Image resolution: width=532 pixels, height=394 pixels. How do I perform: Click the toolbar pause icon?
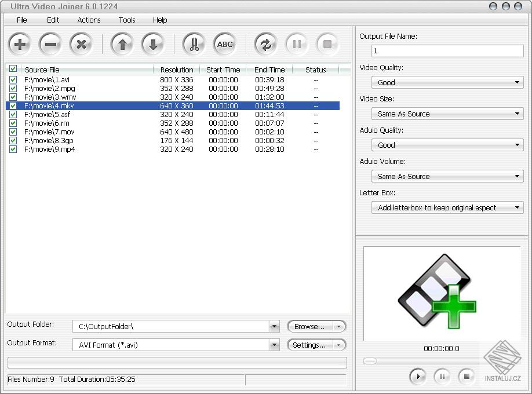tap(297, 44)
